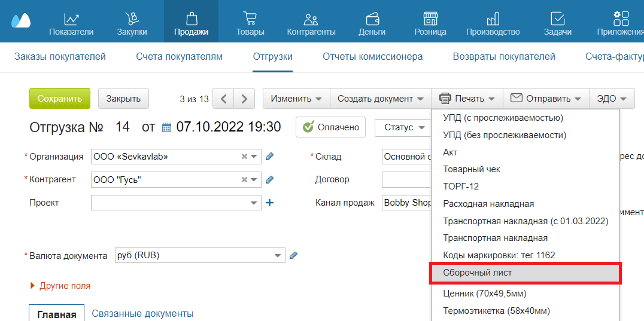Open the Создать документ dropdown

pyautogui.click(x=381, y=99)
